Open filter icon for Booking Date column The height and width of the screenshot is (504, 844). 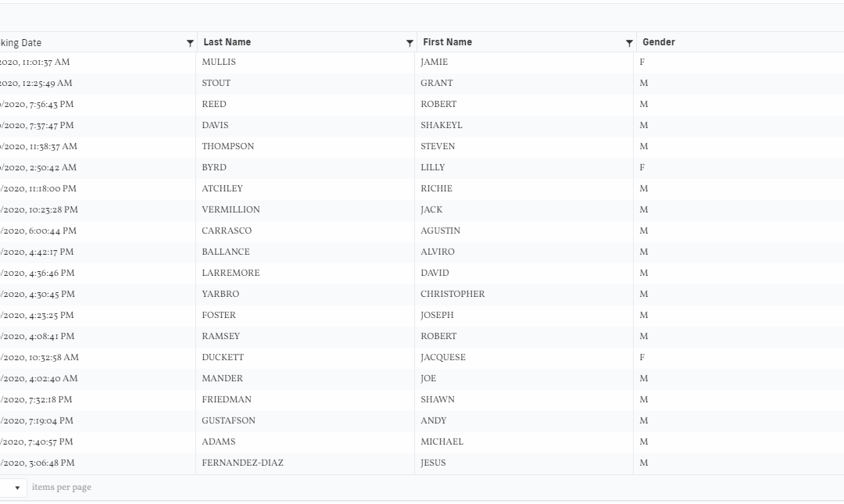(x=190, y=43)
